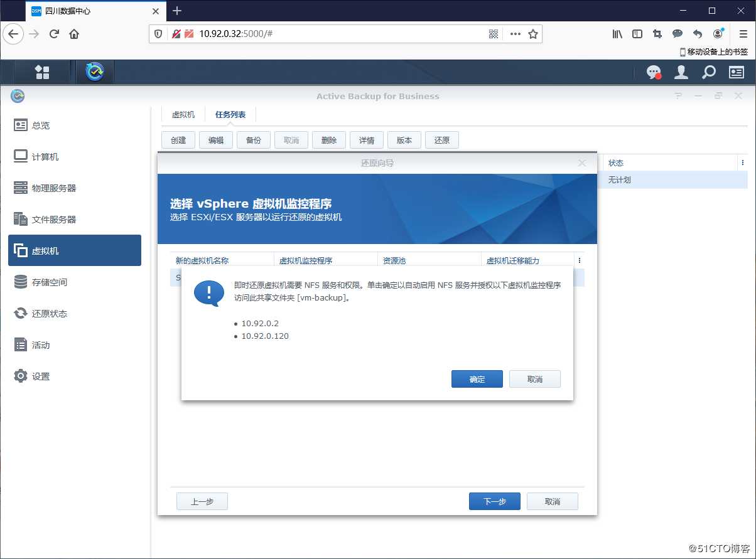756x559 pixels.
Task: Open DSM search magnifier icon
Action: (x=708, y=72)
